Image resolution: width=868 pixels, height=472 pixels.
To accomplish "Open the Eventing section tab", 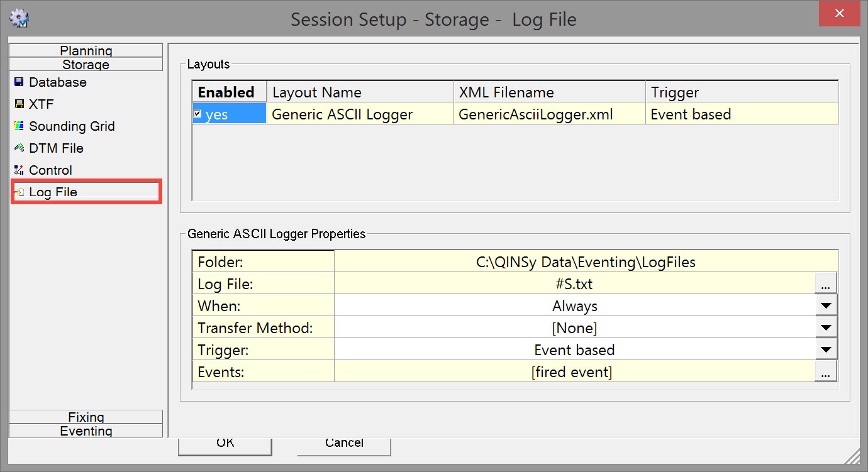I will 86,431.
